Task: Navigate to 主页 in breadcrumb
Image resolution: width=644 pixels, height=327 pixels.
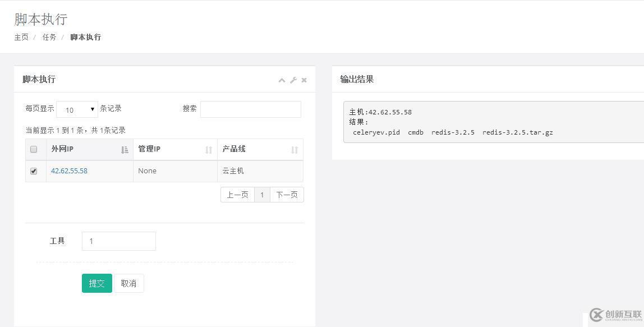Action: (x=21, y=37)
